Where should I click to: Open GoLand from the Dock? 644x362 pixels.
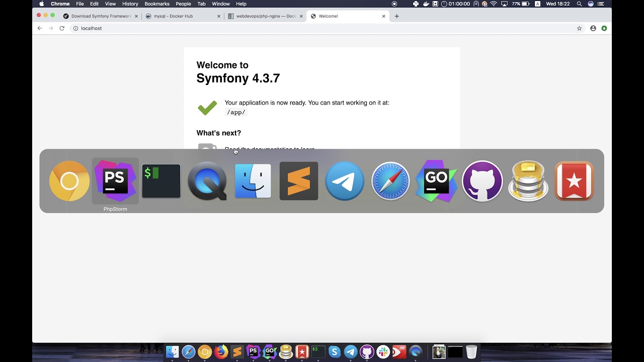270,352
